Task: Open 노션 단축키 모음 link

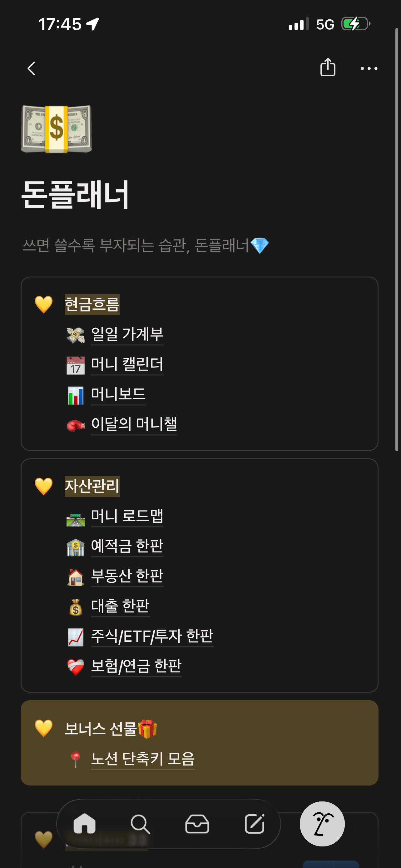Action: pyautogui.click(x=143, y=759)
